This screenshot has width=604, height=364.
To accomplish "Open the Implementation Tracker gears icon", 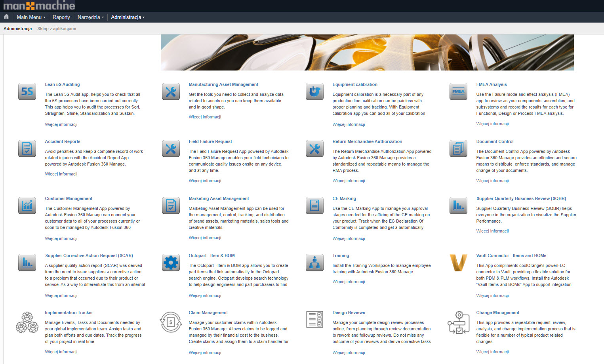I will pyautogui.click(x=27, y=322).
